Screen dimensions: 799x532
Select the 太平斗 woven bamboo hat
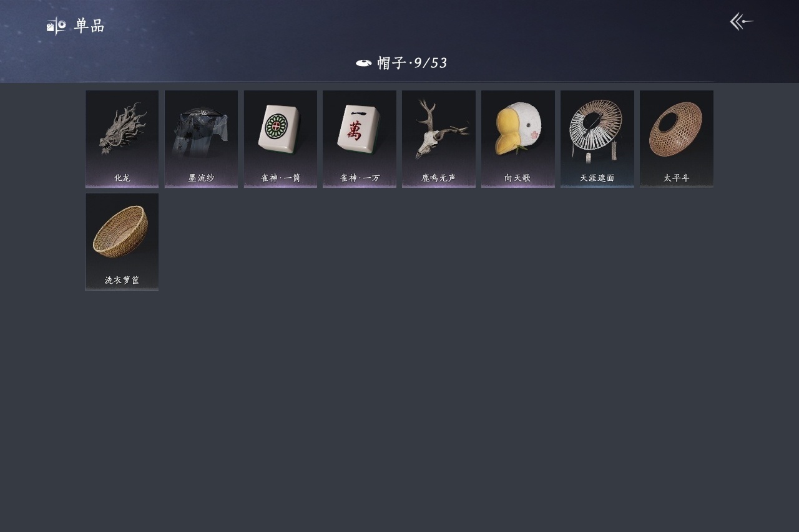677,138
